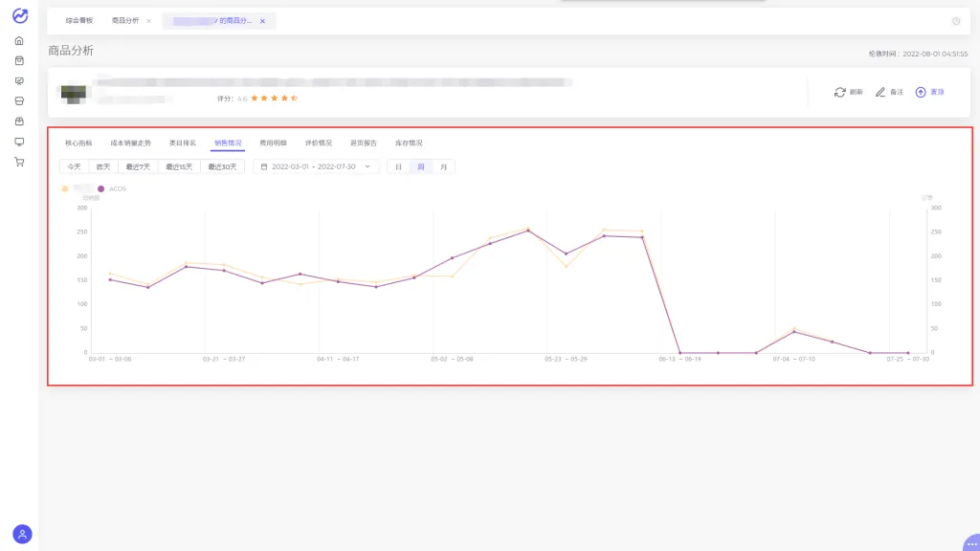Viewport: 980px width, 551px height.
Task: Click the '03-01 ~ 03-06' axis label
Action: (x=110, y=360)
